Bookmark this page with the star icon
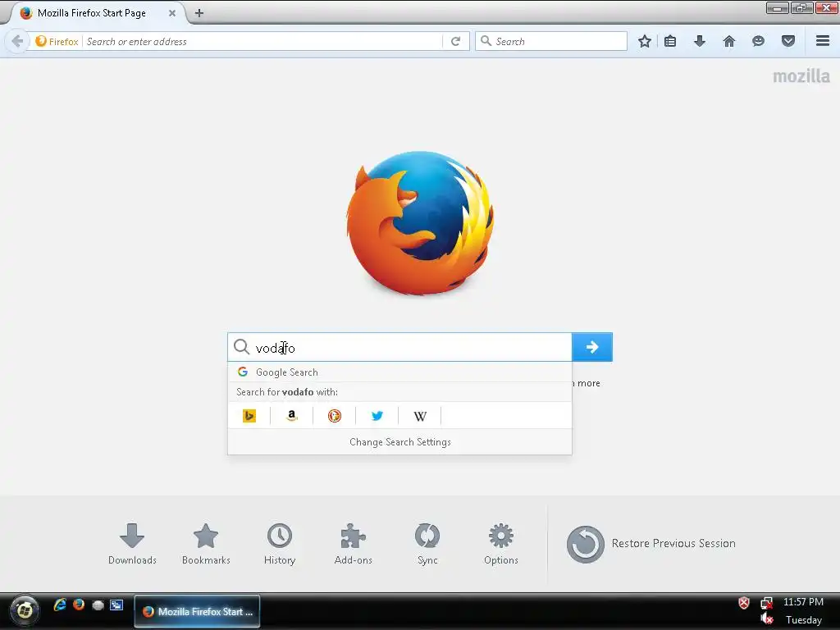The image size is (840, 630). pos(645,41)
